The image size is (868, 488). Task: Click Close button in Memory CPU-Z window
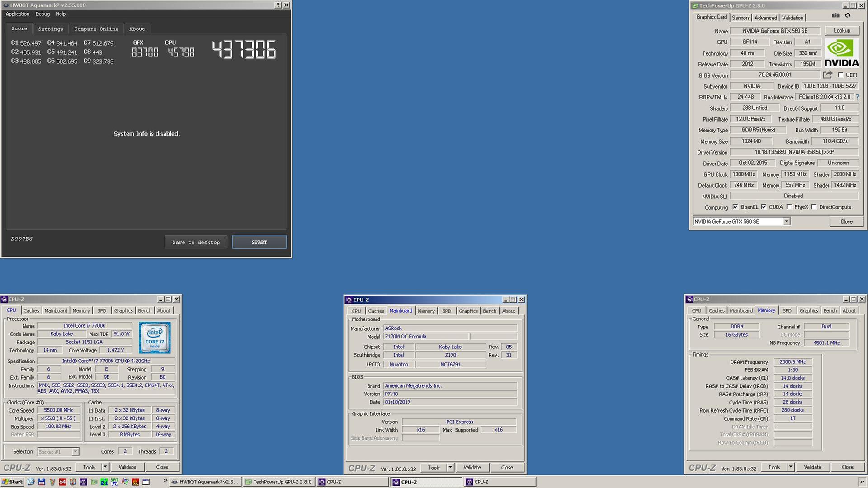coord(847,467)
